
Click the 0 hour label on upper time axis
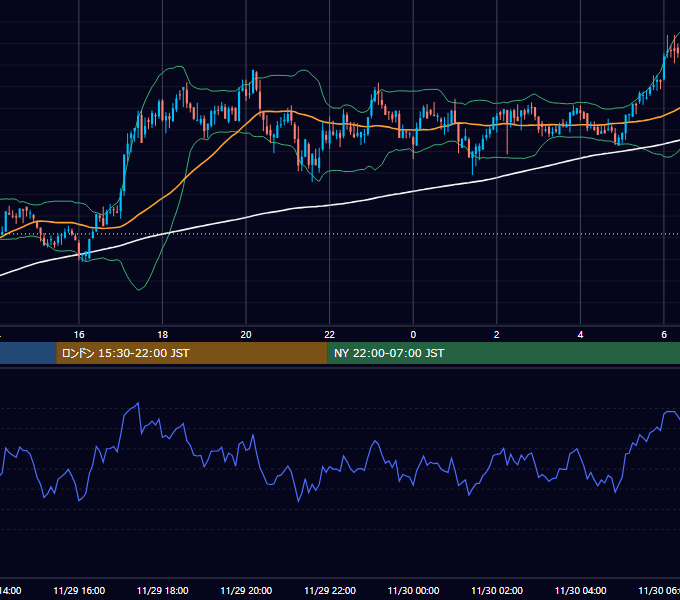[413, 335]
